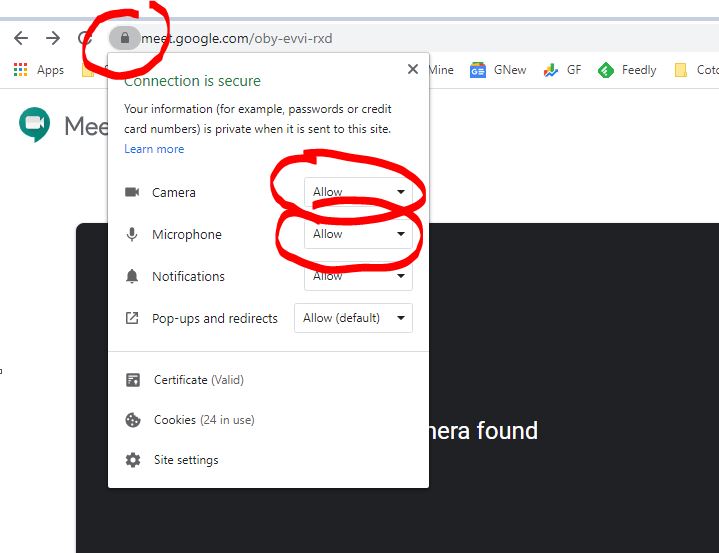Open the Feedly bookmark
719x553 pixels.
click(627, 70)
